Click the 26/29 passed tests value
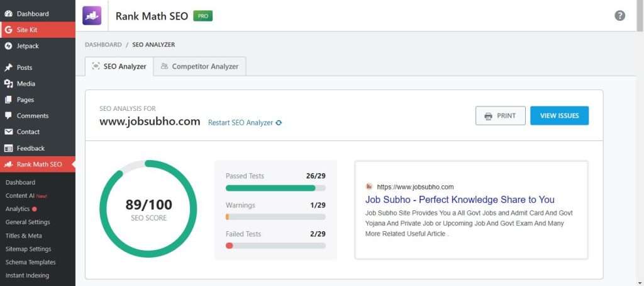The height and width of the screenshot is (286, 644). 316,176
